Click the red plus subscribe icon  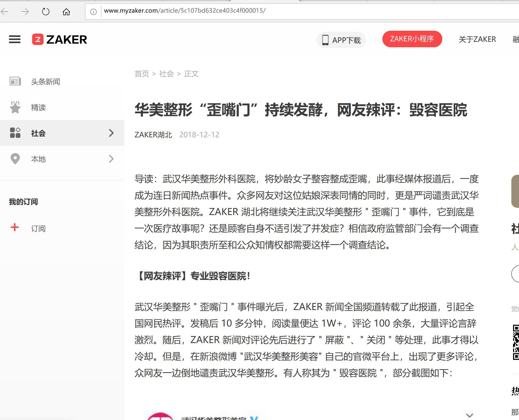(x=15, y=227)
